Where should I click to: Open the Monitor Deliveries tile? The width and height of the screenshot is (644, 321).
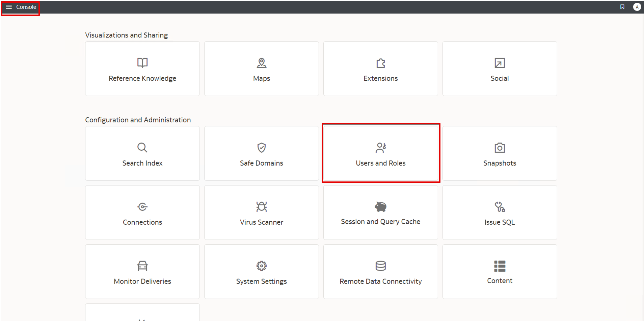142,272
